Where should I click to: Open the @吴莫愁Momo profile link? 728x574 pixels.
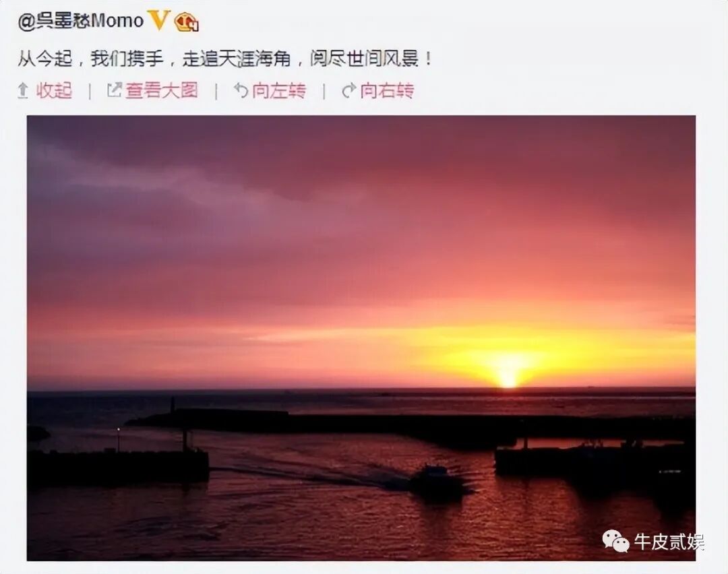click(81, 22)
